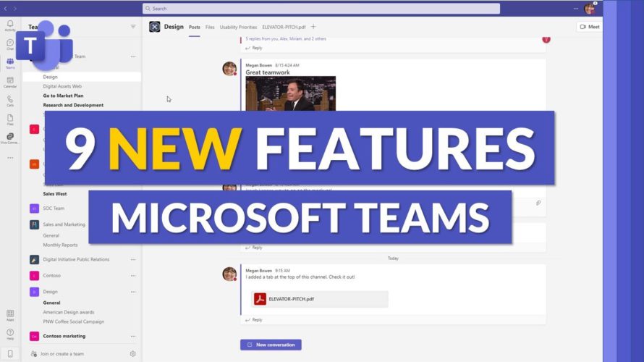This screenshot has width=644, height=362.
Task: Open the ELEVATOR-PITCH.pdf tab
Action: pos(284,27)
